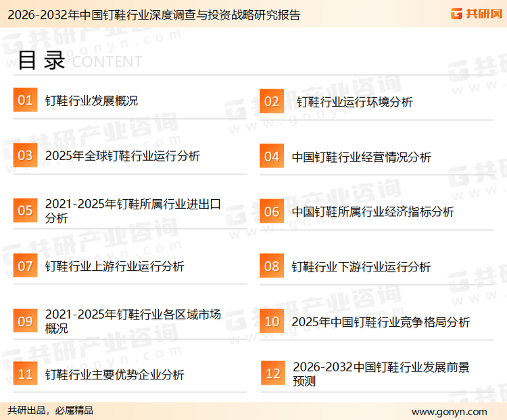
Task: Open 中国钉鞋行业经营情况分析 chapter
Action: click(361, 157)
